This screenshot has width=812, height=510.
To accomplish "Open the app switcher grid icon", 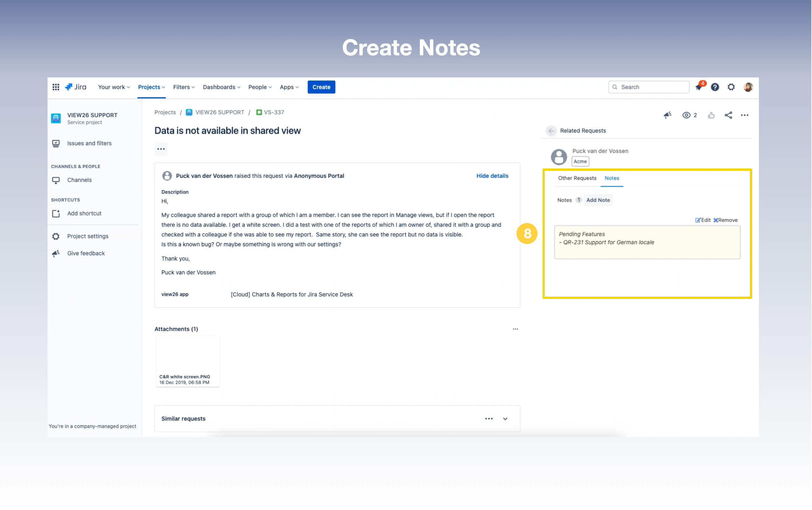I will (x=56, y=87).
